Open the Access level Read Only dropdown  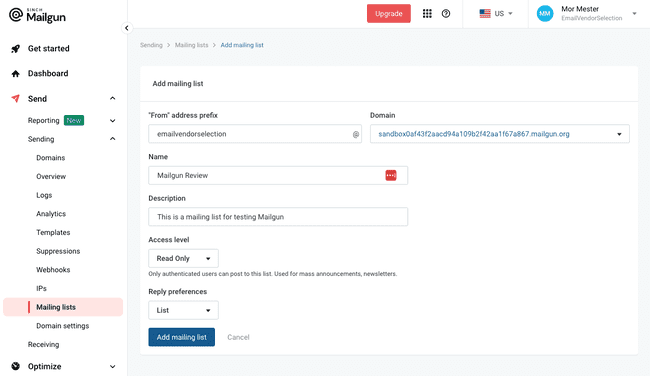(183, 258)
